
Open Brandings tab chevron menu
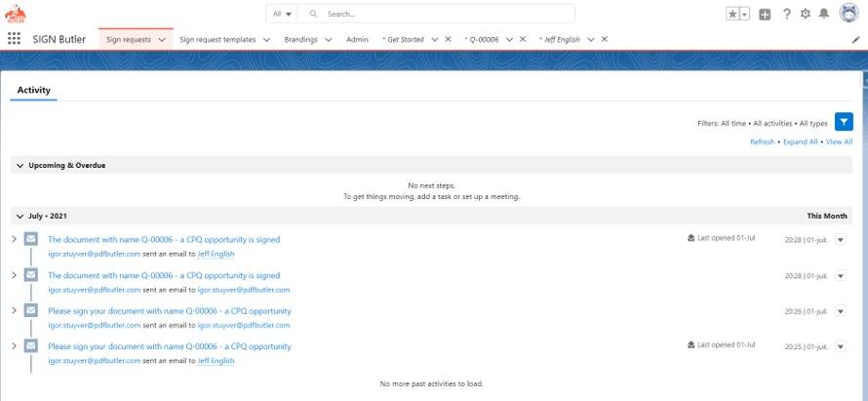coord(329,40)
